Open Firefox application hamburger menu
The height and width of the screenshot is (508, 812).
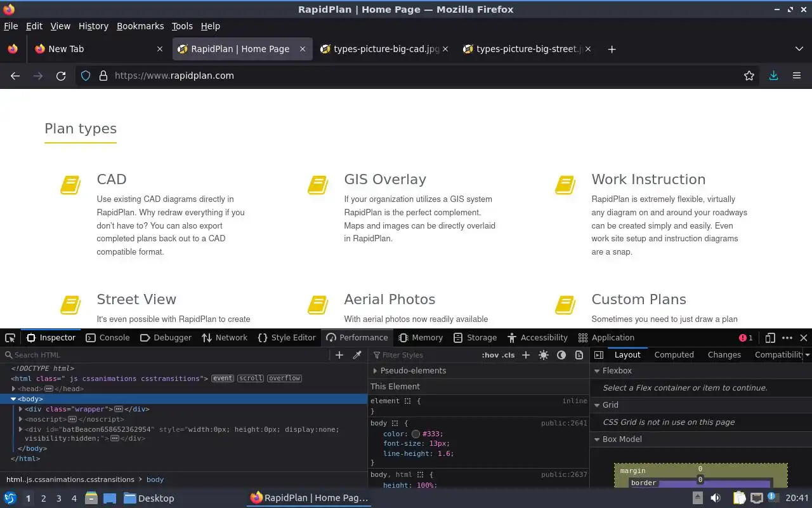797,76
